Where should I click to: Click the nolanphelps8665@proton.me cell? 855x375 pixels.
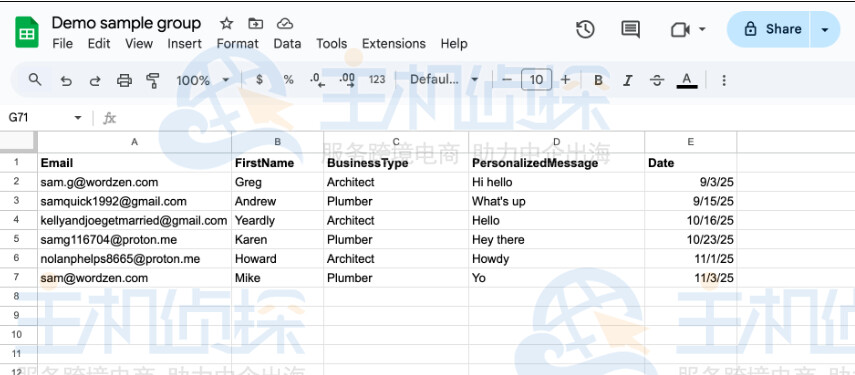coord(135,258)
